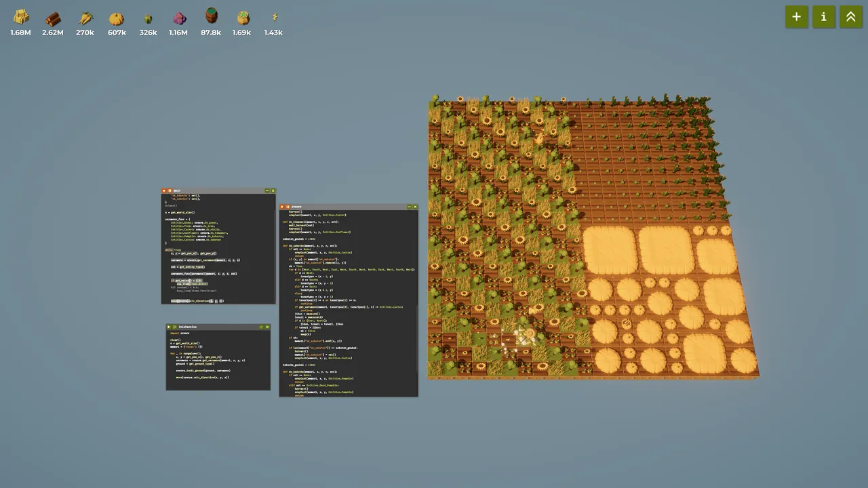Pause execution in the main code window

pyautogui.click(x=170, y=190)
